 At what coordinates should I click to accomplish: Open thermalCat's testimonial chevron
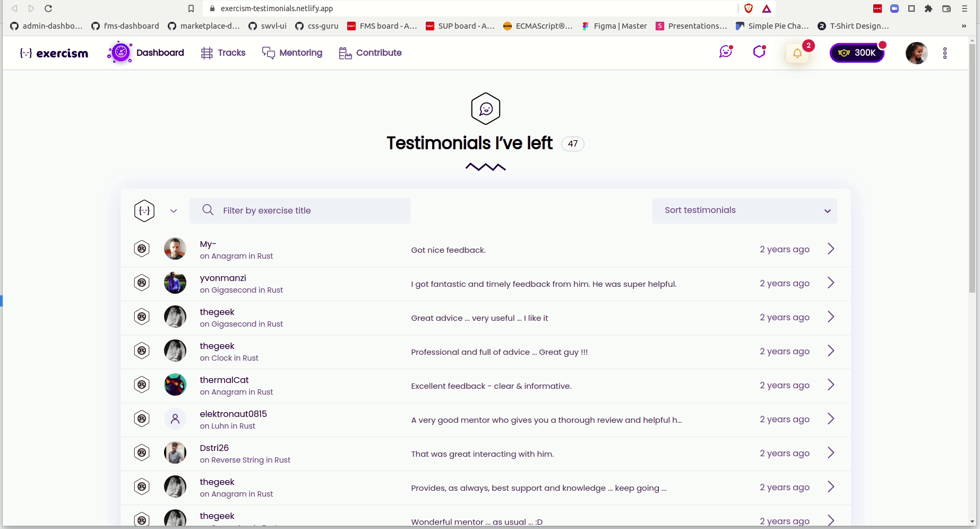831,385
